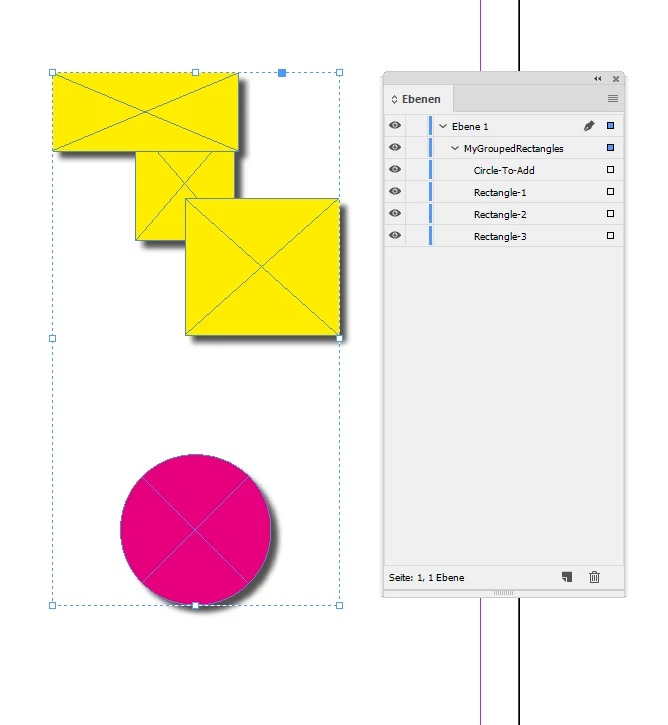Screen dimensions: 668x725
Task: Click the solid blue handle on the selection's top edge
Action: [x=282, y=73]
